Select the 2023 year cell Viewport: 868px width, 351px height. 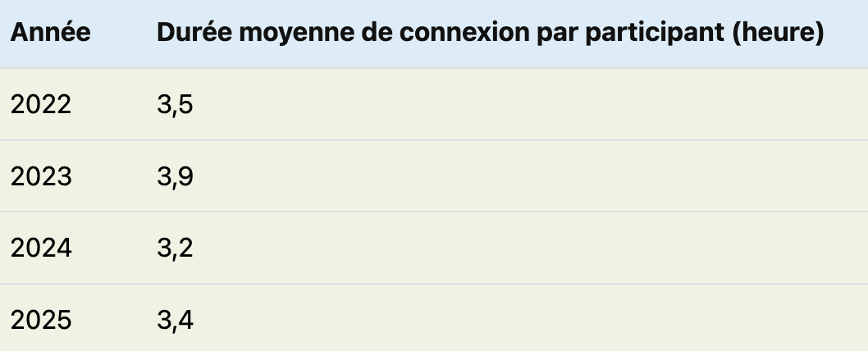(x=41, y=176)
